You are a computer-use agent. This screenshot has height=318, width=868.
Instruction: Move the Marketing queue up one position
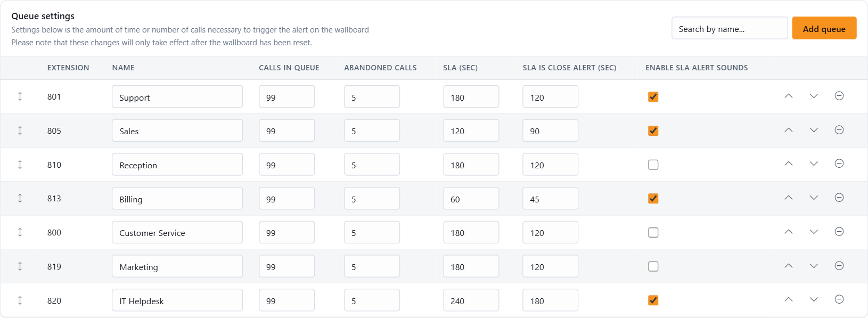[x=789, y=266]
